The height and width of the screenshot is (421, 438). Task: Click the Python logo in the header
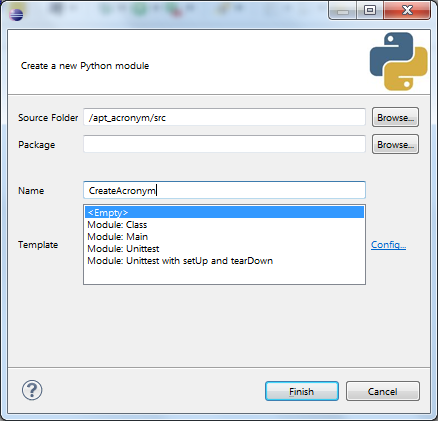pos(398,61)
